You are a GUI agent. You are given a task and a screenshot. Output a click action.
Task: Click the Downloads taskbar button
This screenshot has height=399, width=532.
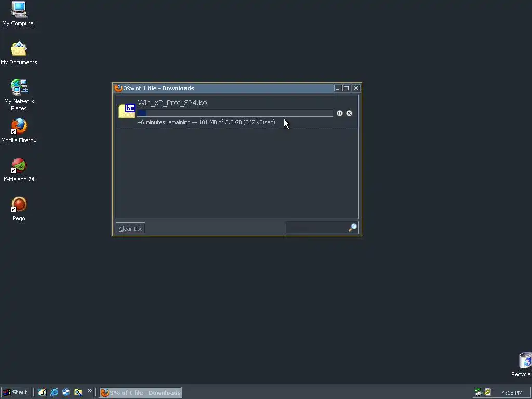click(x=140, y=393)
